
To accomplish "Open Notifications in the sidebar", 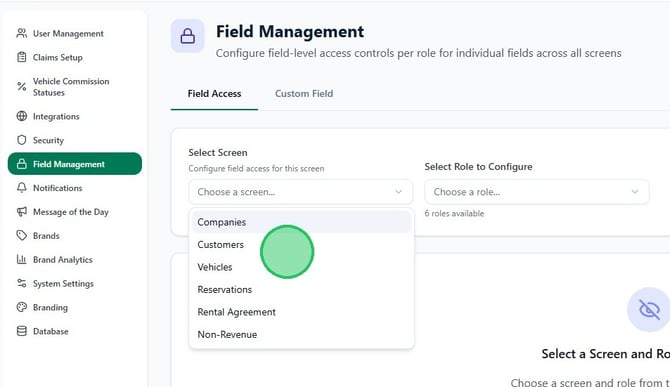I will 75,188.
